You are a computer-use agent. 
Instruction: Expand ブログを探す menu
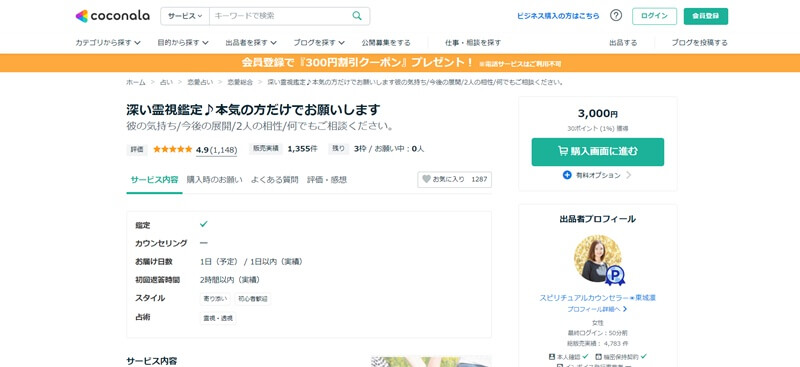click(x=319, y=43)
